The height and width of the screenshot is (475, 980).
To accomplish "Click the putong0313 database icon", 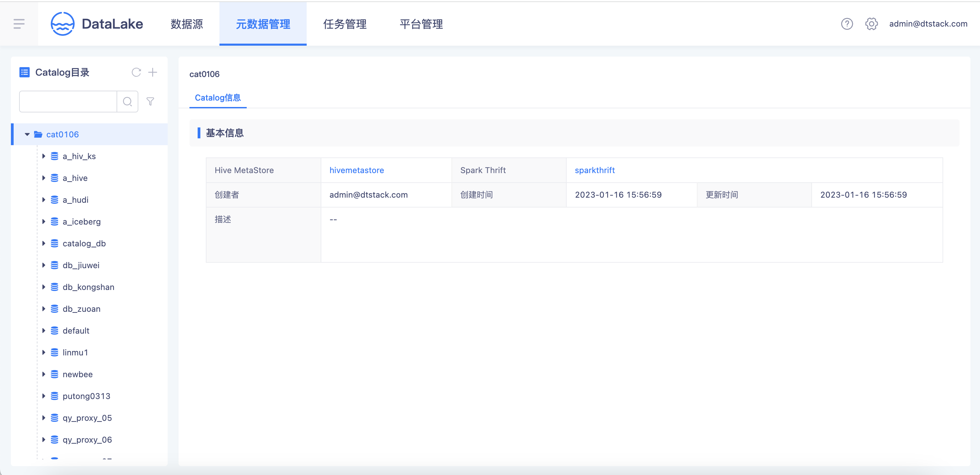I will click(55, 396).
